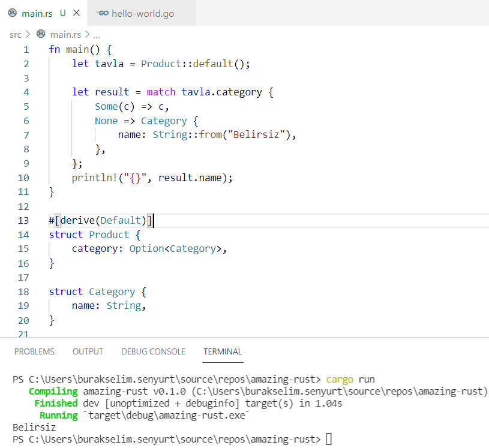Image resolution: width=489 pixels, height=448 pixels.
Task: Click the Go icon on hello-world.go tab
Action: (x=103, y=13)
